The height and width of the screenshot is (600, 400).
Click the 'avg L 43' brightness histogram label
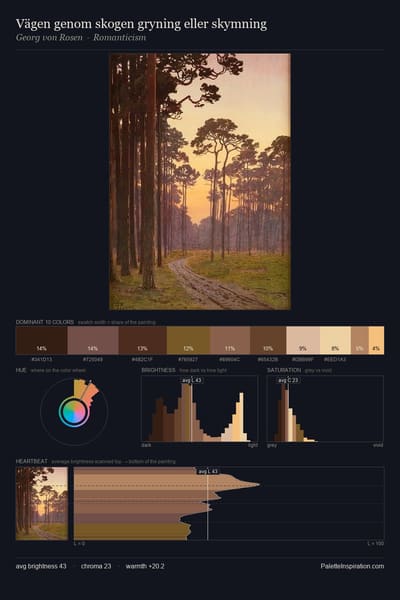point(191,380)
